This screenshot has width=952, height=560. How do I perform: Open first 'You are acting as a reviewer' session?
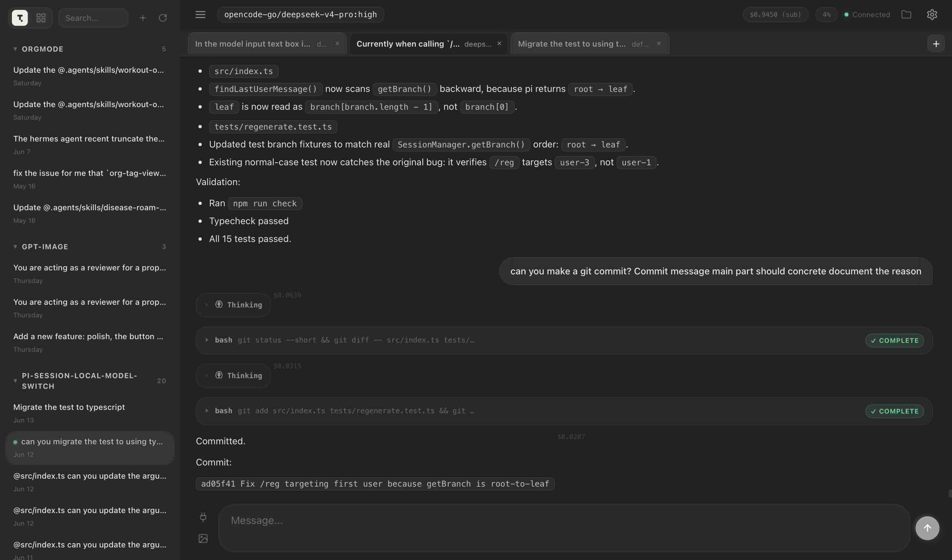[x=90, y=273]
